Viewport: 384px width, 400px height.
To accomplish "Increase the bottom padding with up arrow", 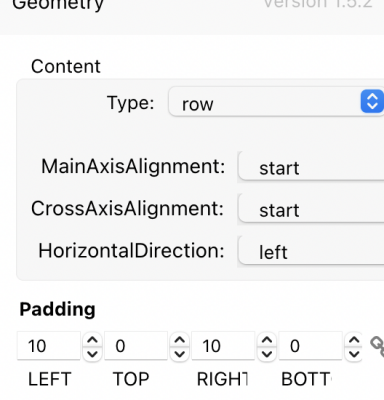I will (x=354, y=340).
